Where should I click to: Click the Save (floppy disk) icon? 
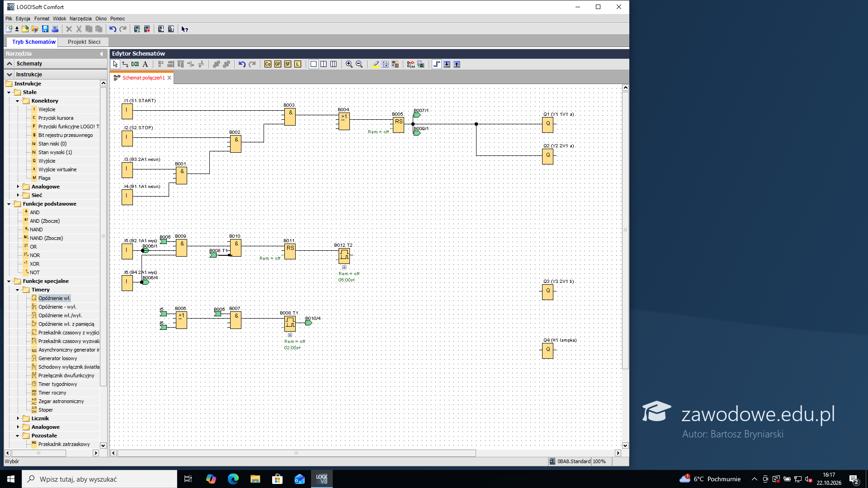[x=45, y=29]
